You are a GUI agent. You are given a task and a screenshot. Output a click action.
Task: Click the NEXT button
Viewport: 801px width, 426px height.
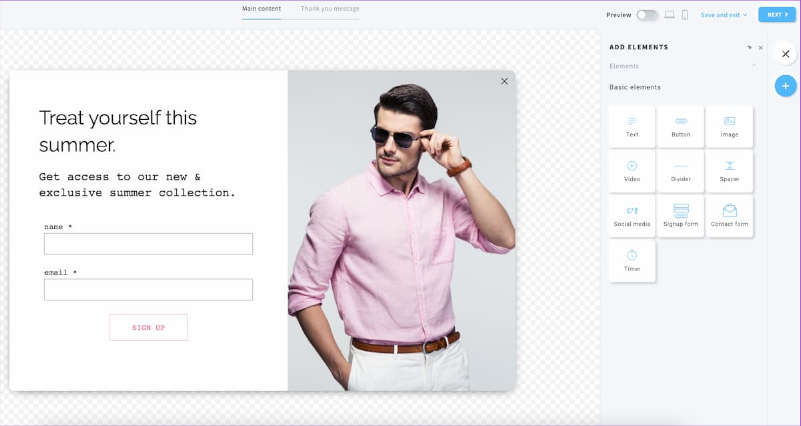click(x=777, y=15)
